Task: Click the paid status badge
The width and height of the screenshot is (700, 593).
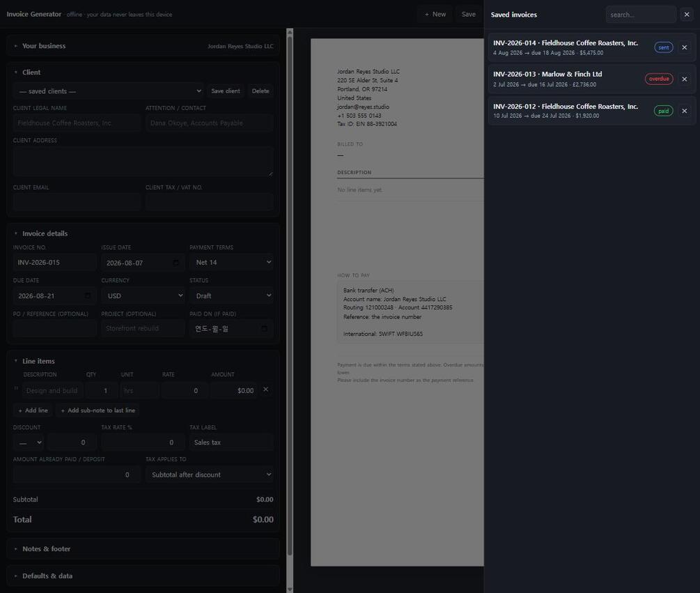Action: pyautogui.click(x=663, y=111)
